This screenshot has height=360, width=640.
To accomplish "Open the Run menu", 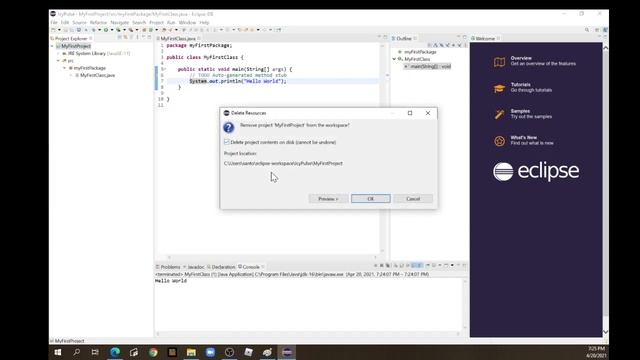I will pos(171,22).
